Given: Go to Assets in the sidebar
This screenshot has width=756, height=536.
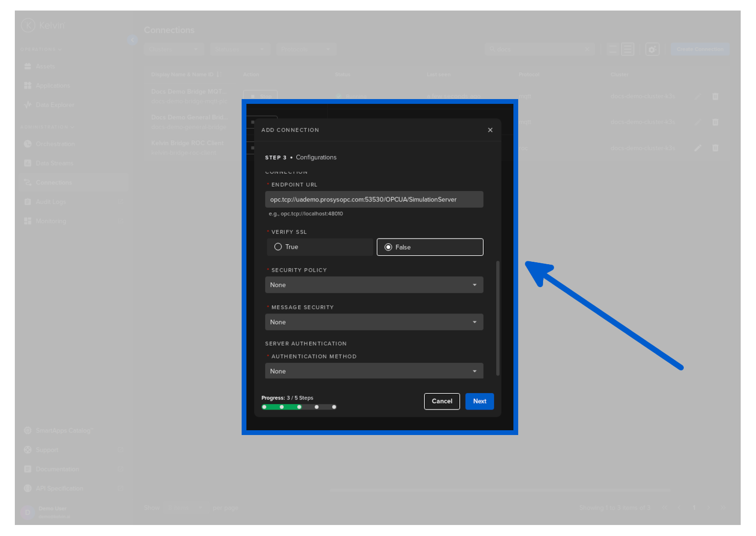Looking at the screenshot, I should pos(45,67).
